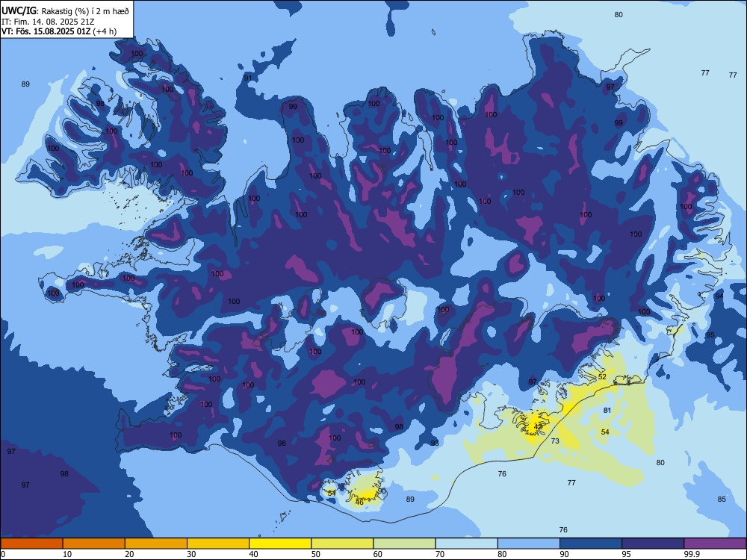Select the 30–40 amber legend swatch
Screen dimensions: 747x560
click(x=218, y=544)
